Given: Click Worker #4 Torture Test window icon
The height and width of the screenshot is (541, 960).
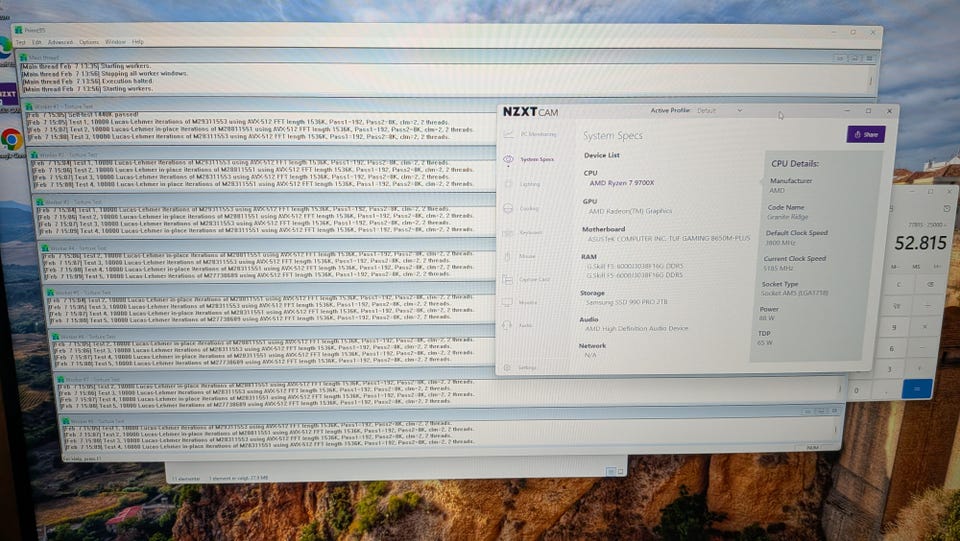Looking at the screenshot, I should tap(45, 248).
